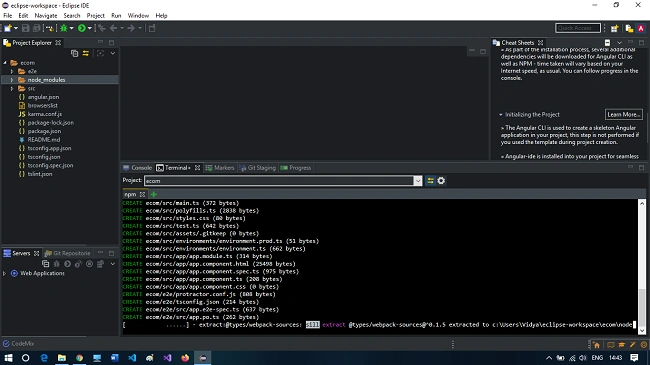
Task: Expand the Web Applications server node
Action: tap(5, 273)
